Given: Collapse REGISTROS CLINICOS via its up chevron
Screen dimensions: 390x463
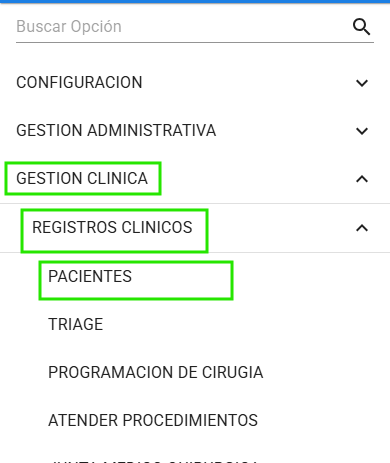Looking at the screenshot, I should click(x=362, y=228).
